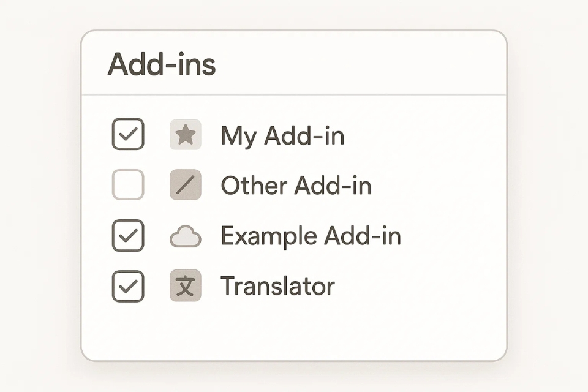Click empty panel space below the Translator row
Image resolution: width=588 pixels, height=392 pixels.
point(294,331)
